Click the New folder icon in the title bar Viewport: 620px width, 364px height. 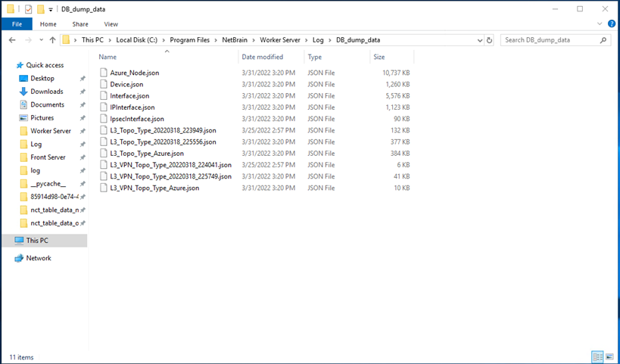pos(40,9)
